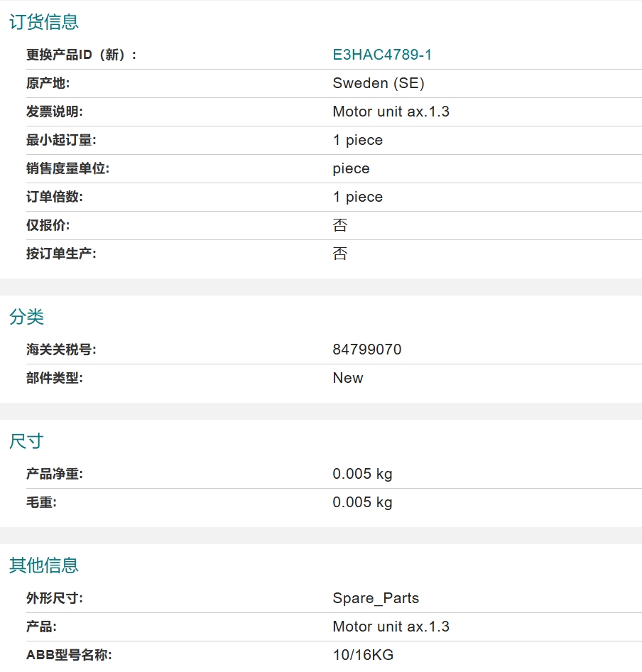Click the 更换产品ID（新） label

[x=81, y=55]
